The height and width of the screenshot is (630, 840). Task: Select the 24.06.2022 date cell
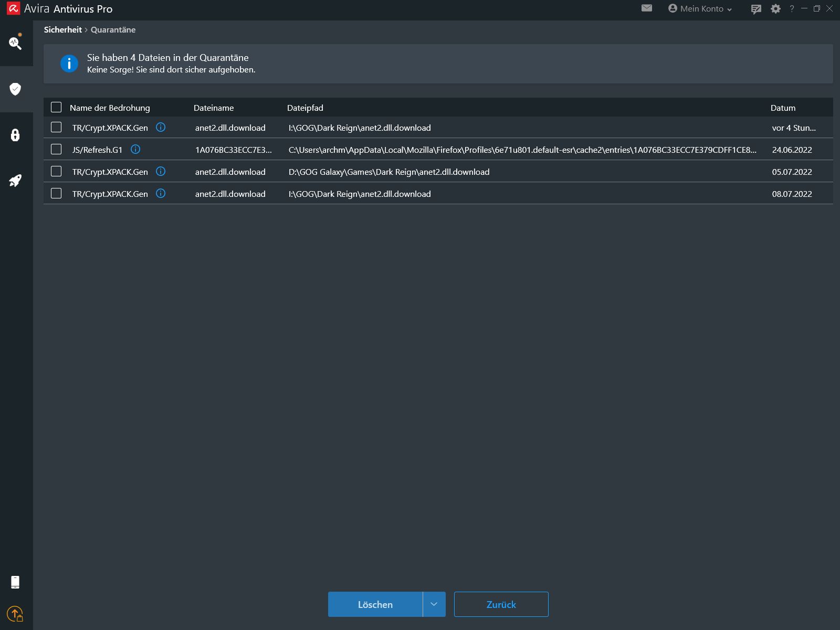[792, 150]
